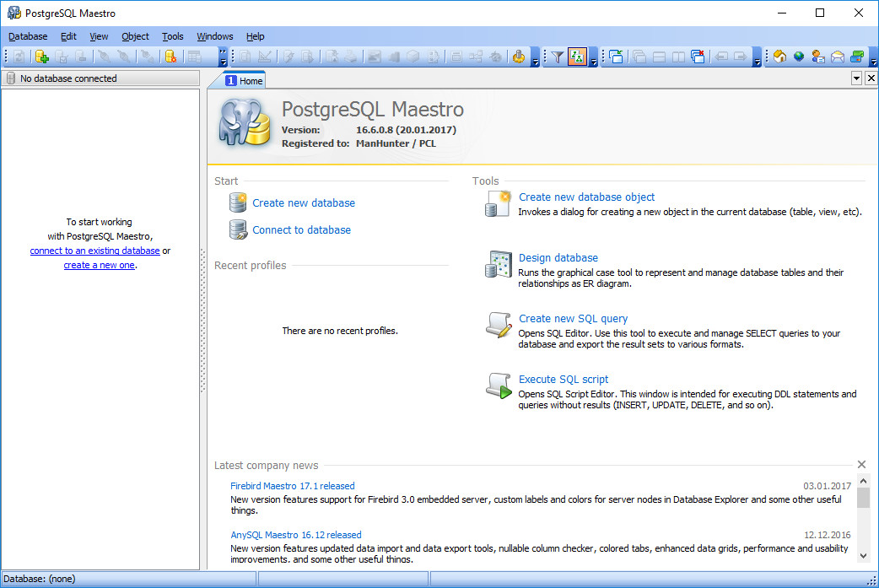Click the Database: (none) status bar entry
Image resolution: width=879 pixels, height=588 pixels.
(x=128, y=579)
